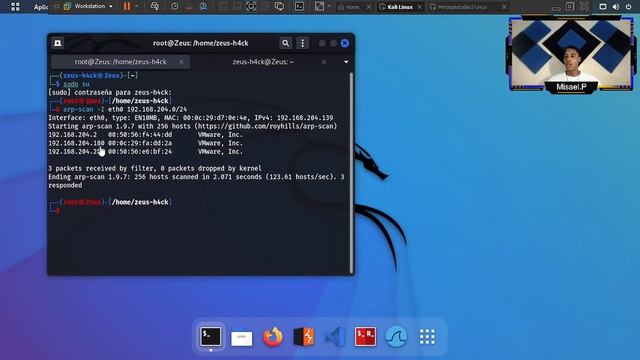Launch Terminal from the dock
640x360 pixels.
(x=211, y=336)
